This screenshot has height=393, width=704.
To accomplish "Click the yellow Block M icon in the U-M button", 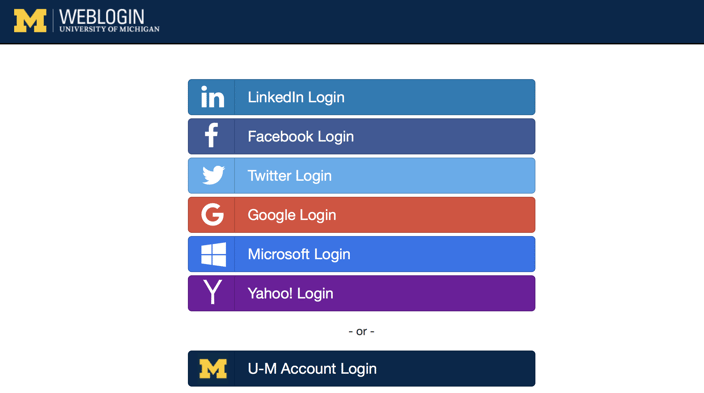I will tap(213, 369).
